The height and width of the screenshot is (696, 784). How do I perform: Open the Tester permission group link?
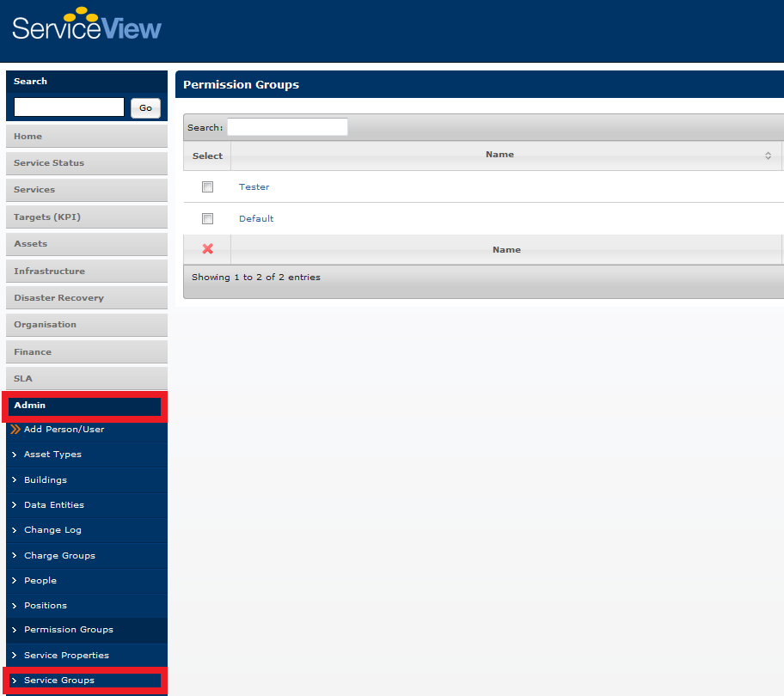(254, 186)
